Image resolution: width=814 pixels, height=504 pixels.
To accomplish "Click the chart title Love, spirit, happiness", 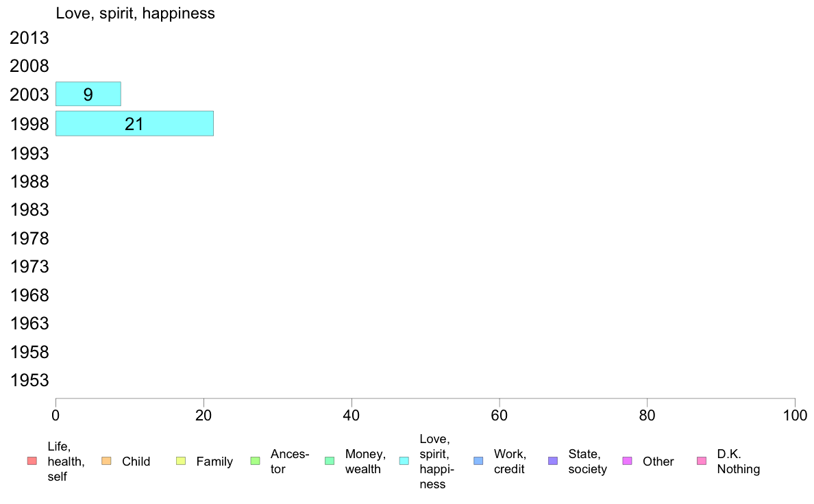I will [x=135, y=13].
